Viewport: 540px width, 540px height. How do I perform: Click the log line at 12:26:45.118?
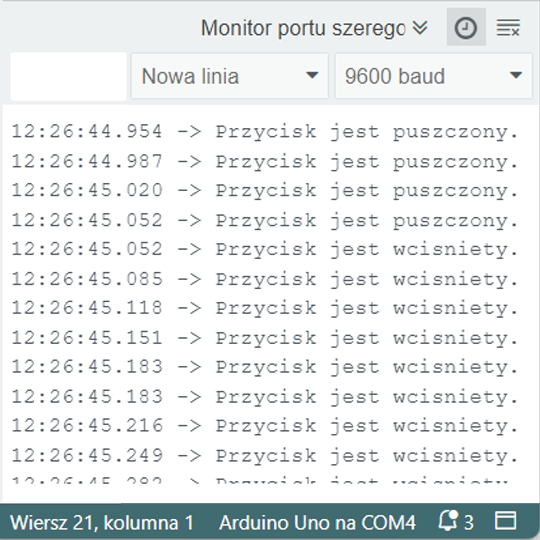(x=264, y=308)
